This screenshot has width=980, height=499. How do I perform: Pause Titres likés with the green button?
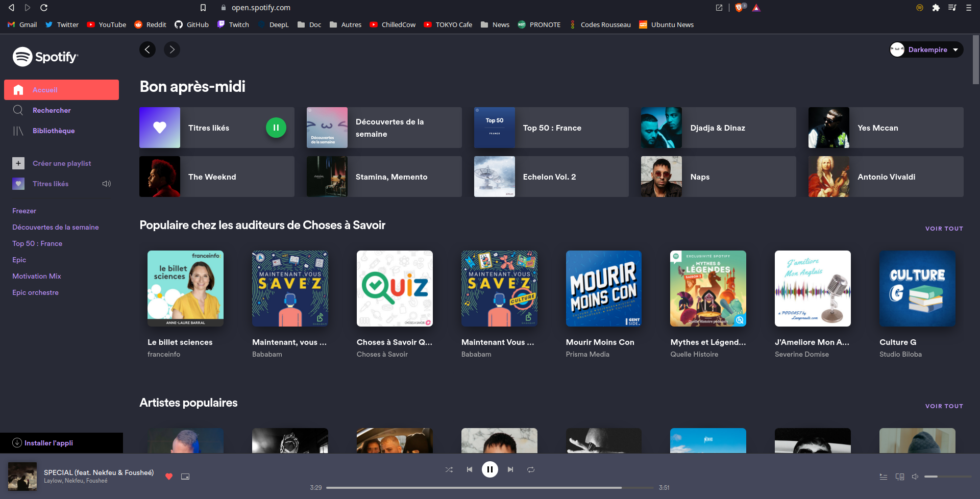tap(276, 128)
